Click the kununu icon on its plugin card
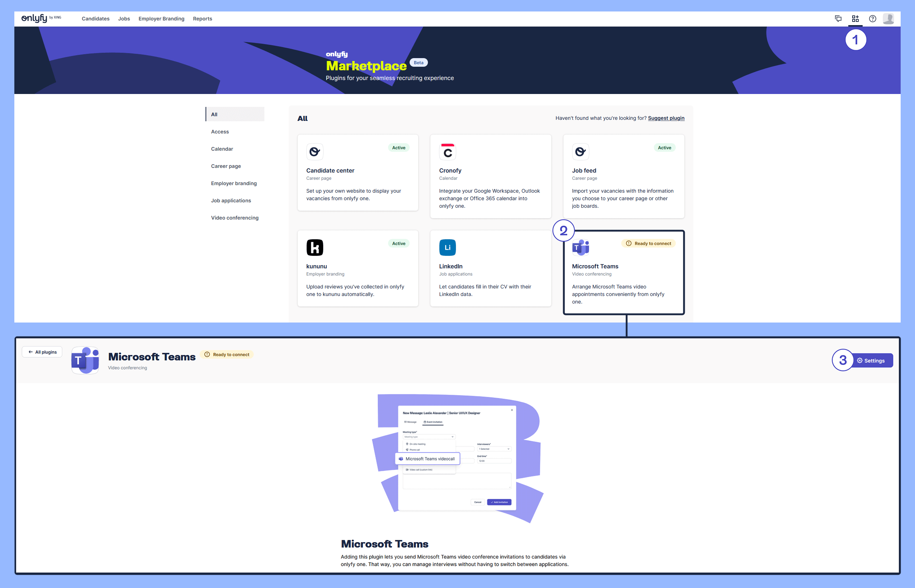Image resolution: width=915 pixels, height=588 pixels. [315, 247]
